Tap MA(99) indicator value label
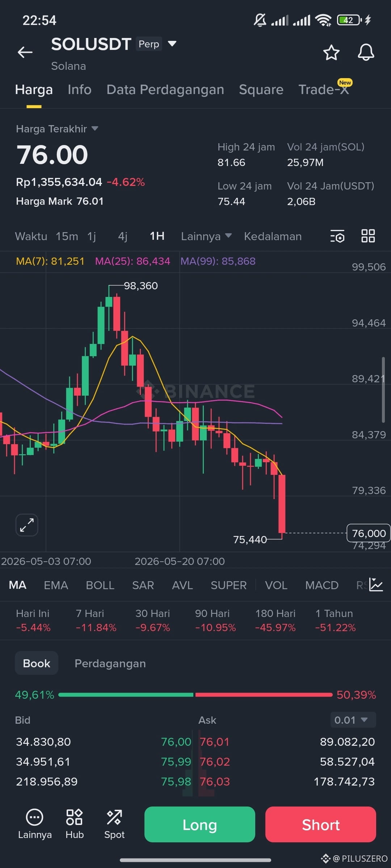The width and height of the screenshot is (391, 868). tap(218, 261)
